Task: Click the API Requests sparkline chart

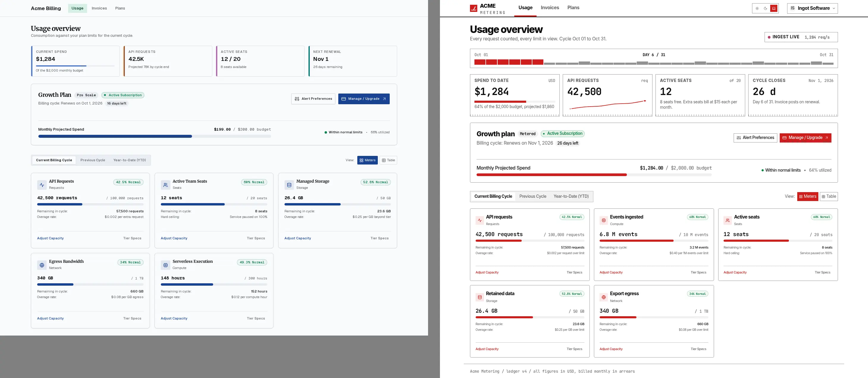Action: click(x=608, y=105)
